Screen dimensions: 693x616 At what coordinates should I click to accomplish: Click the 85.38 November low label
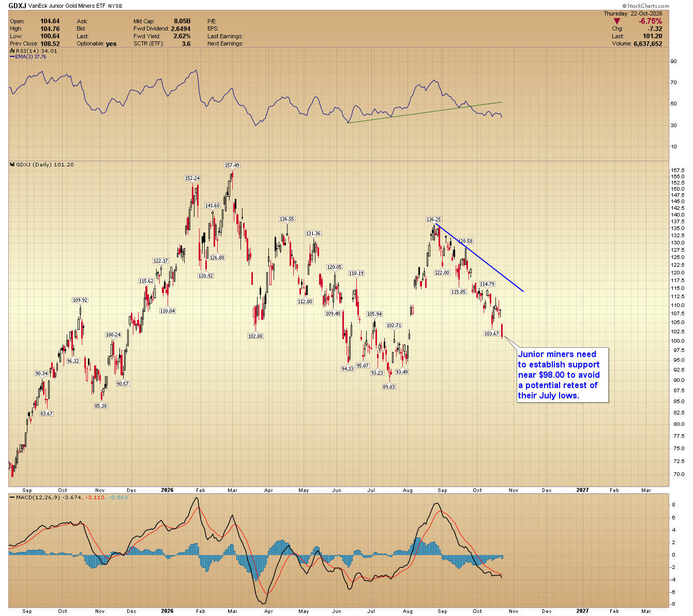pyautogui.click(x=101, y=406)
